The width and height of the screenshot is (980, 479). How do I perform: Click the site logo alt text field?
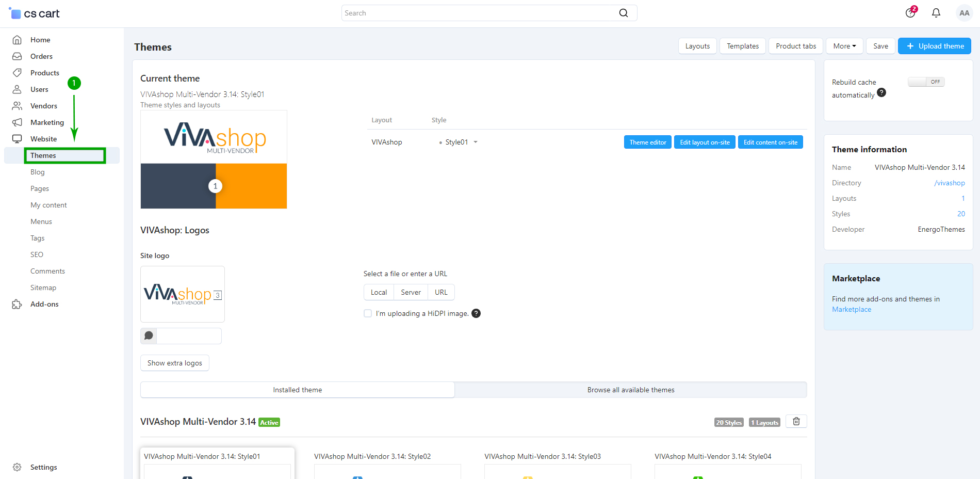point(189,336)
